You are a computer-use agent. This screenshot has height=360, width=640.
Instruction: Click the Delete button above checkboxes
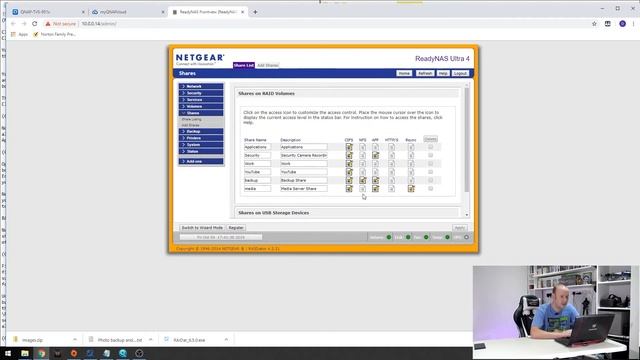[431, 139]
